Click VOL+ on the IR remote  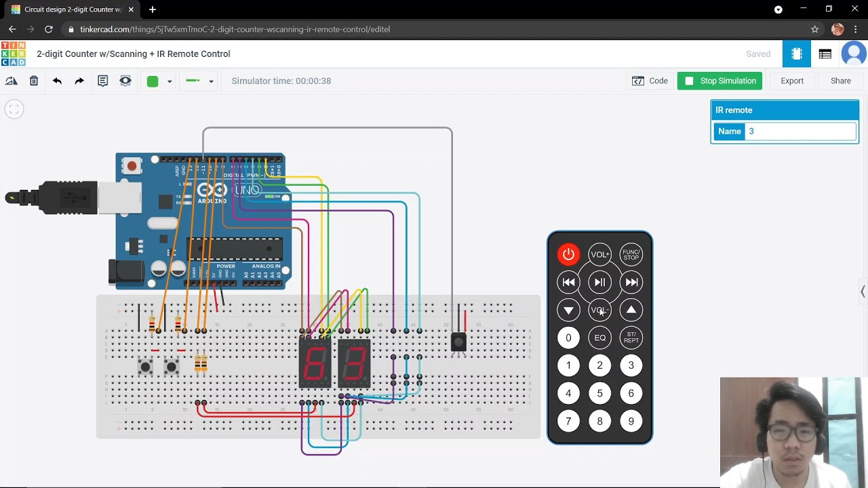click(599, 255)
